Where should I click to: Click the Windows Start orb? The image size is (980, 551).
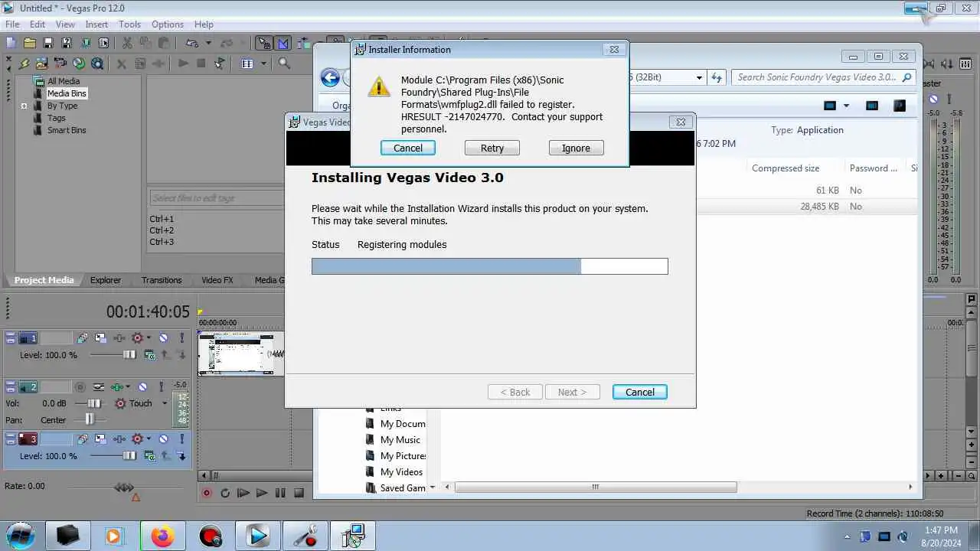point(20,536)
